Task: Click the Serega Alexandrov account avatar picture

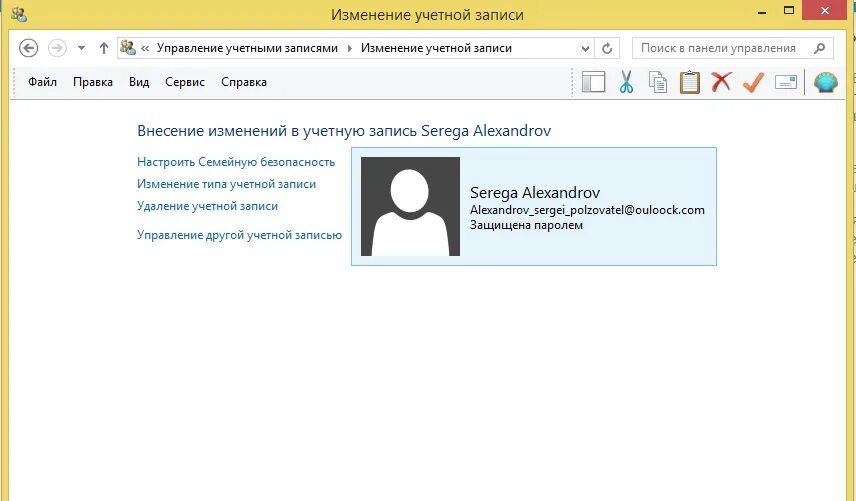Action: click(x=411, y=206)
